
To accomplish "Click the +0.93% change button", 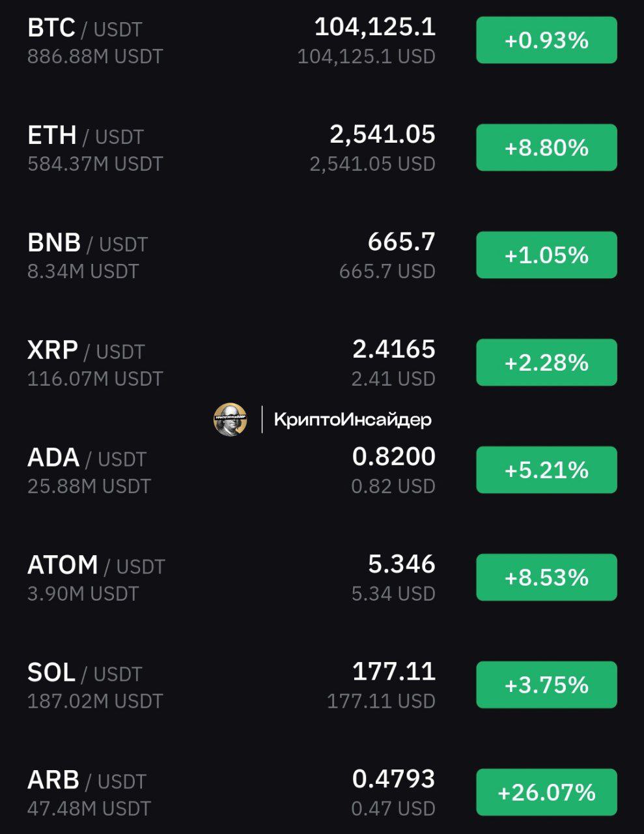I will coord(546,40).
